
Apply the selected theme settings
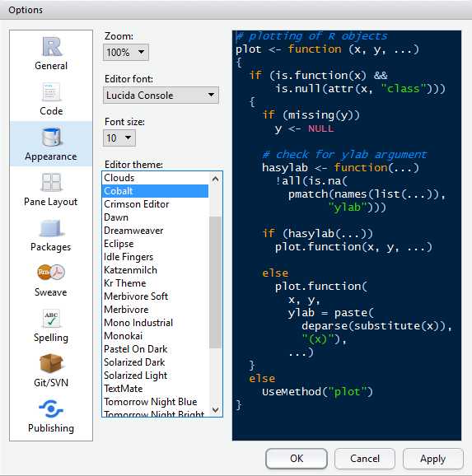(432, 459)
